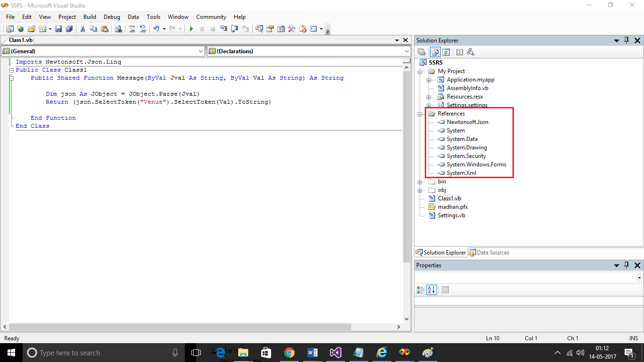Open Google Chrome from the taskbar

click(289, 353)
